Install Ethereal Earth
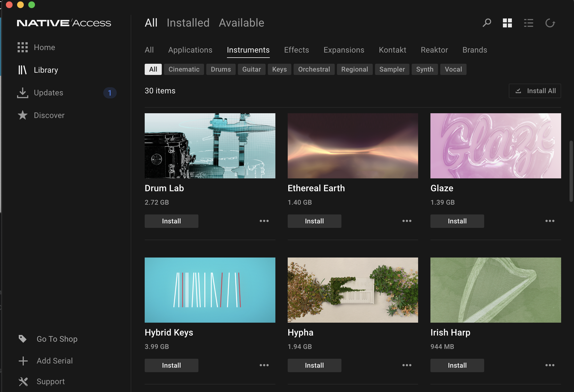Image resolution: width=574 pixels, height=392 pixels. click(314, 221)
